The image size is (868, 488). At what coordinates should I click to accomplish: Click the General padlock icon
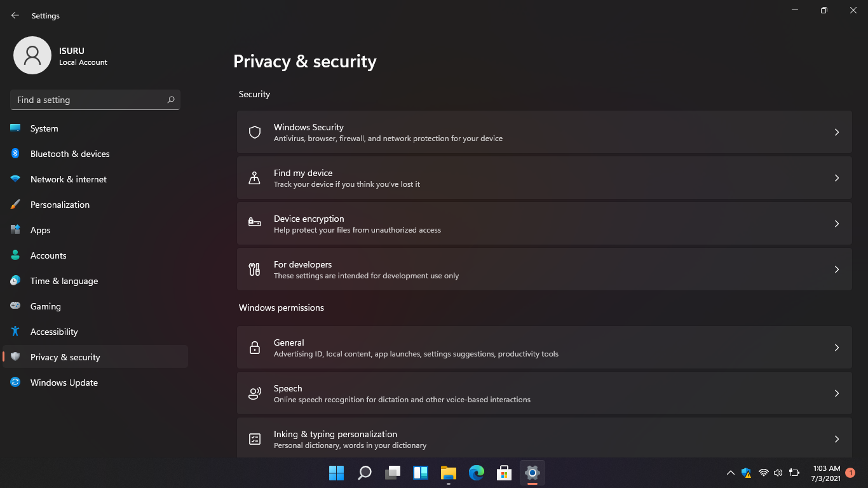pyautogui.click(x=255, y=348)
